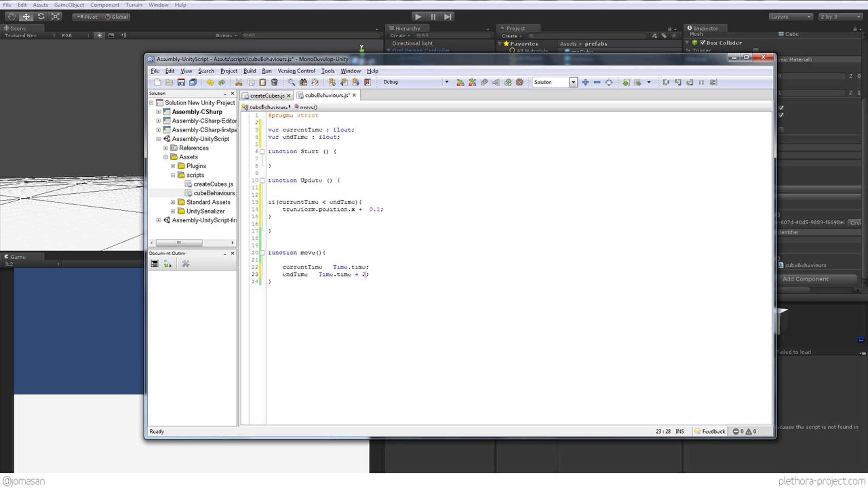Screen dimensions: 868x488
Task: Click the solution pane horizontal scrollbar
Action: pos(179,243)
